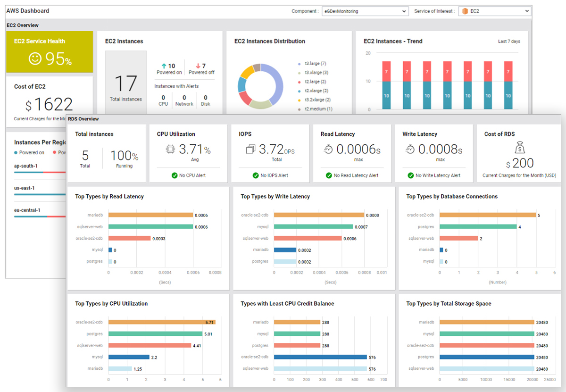566x392 pixels.
Task: Click the green check beside No Read Latency Alert
Action: 329,175
